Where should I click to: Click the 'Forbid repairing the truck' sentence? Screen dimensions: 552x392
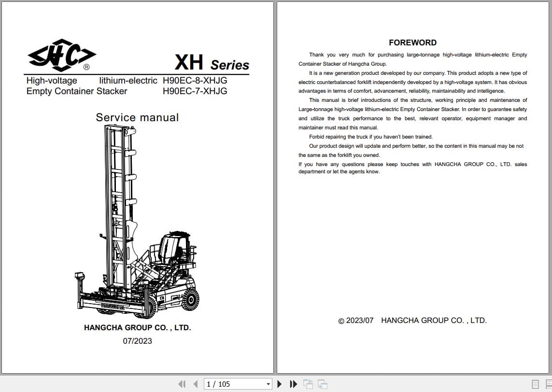click(x=371, y=137)
